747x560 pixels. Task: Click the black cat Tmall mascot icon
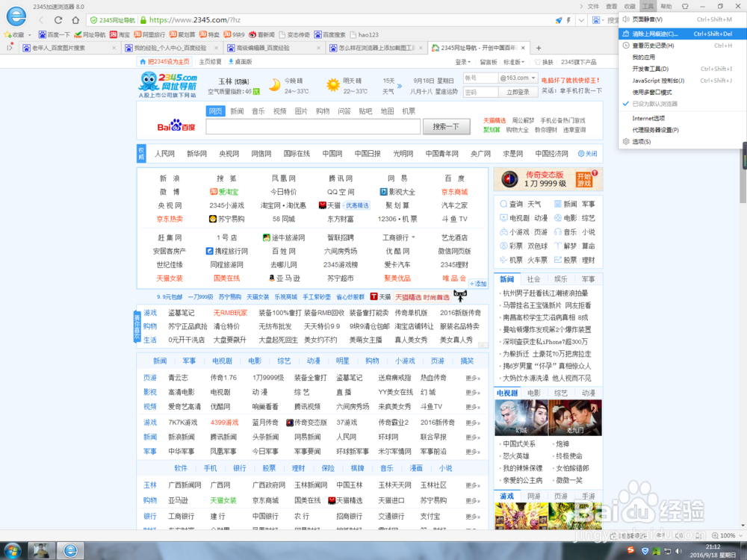point(460,296)
